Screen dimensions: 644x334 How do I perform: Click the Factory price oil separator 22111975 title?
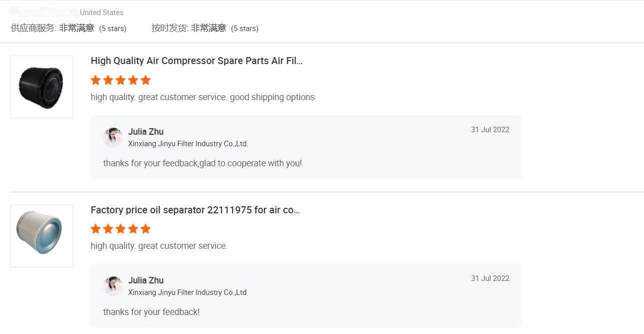195,210
